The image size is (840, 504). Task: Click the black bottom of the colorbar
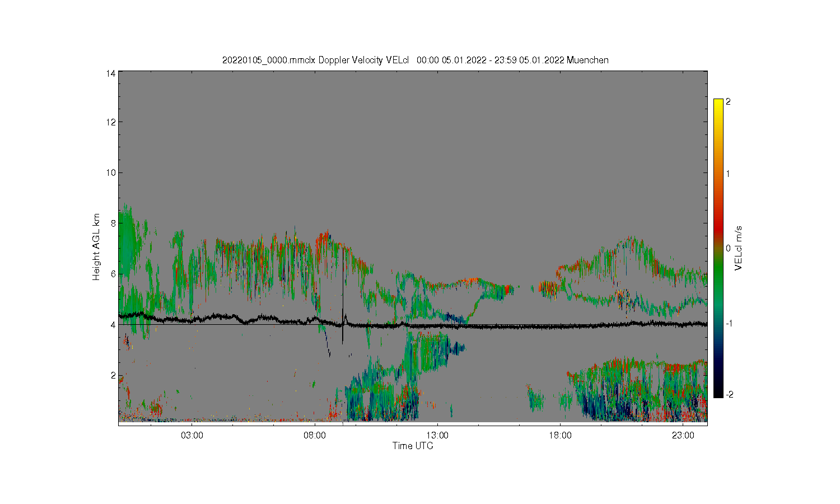click(718, 392)
